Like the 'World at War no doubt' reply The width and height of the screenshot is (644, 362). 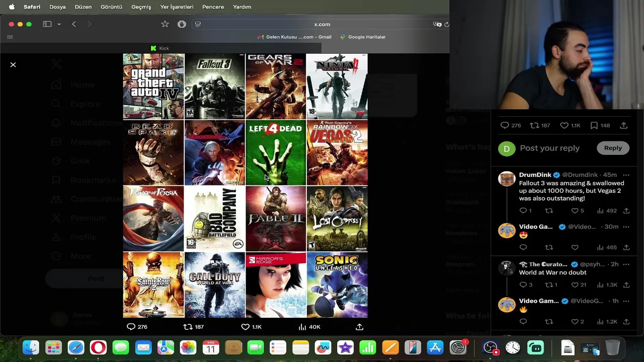coord(575,285)
